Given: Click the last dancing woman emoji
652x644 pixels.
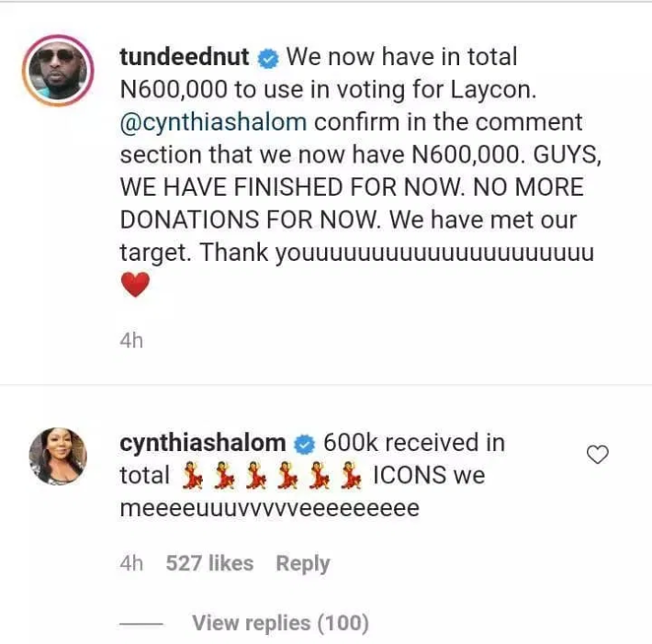Looking at the screenshot, I should coord(347,476).
